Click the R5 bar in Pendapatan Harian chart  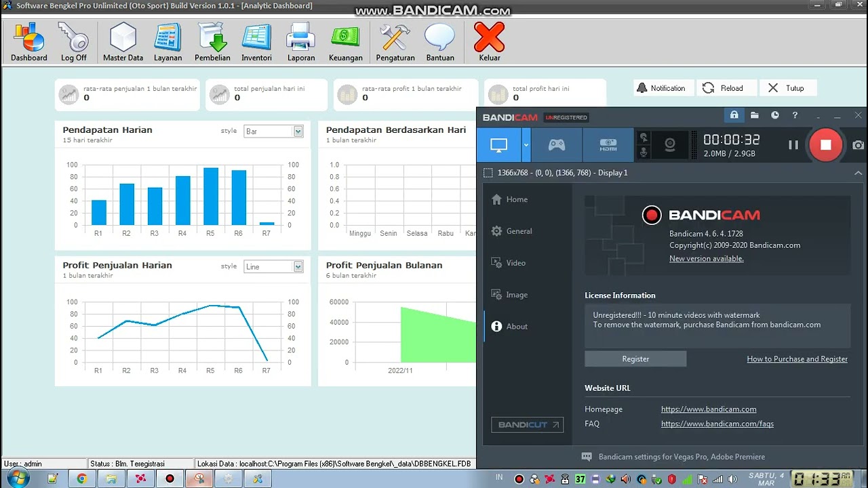pos(211,197)
